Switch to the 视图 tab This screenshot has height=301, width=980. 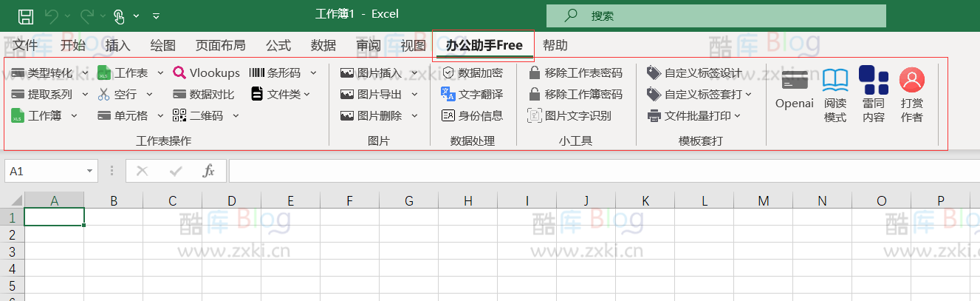(x=413, y=45)
